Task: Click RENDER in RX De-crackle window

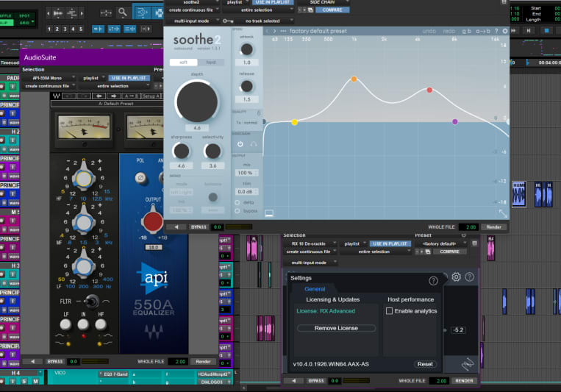Action: [x=464, y=381]
